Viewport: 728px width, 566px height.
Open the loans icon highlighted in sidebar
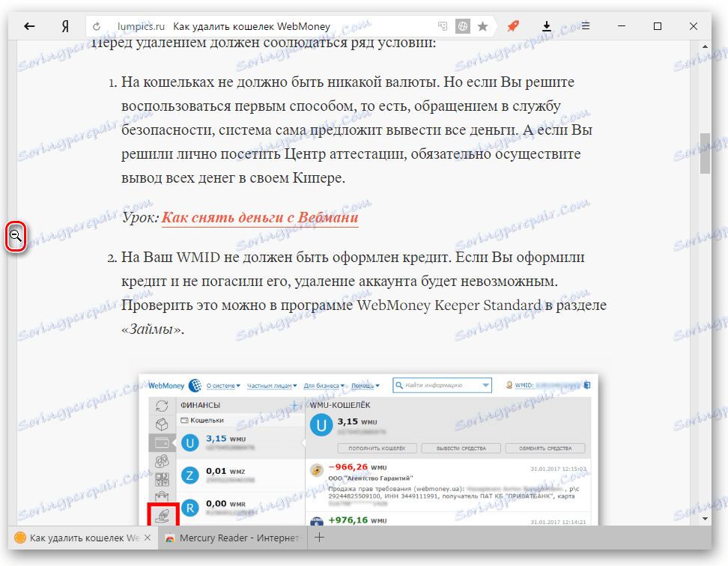(x=163, y=515)
